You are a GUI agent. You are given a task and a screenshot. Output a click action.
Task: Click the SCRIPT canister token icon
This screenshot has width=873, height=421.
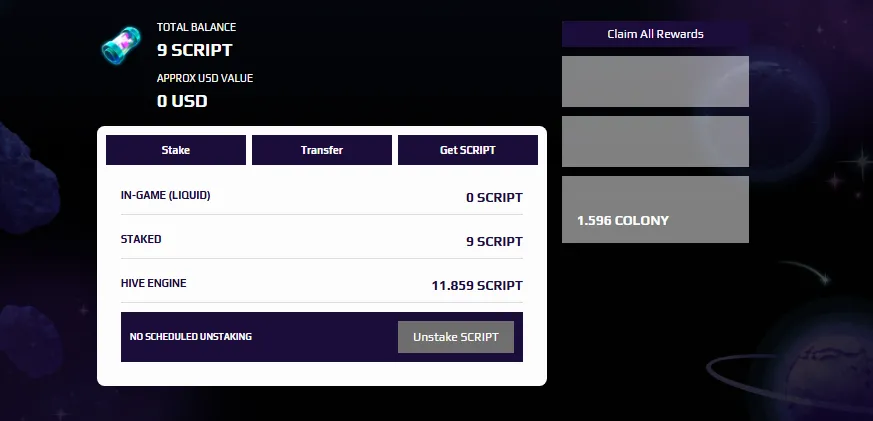[x=121, y=45]
